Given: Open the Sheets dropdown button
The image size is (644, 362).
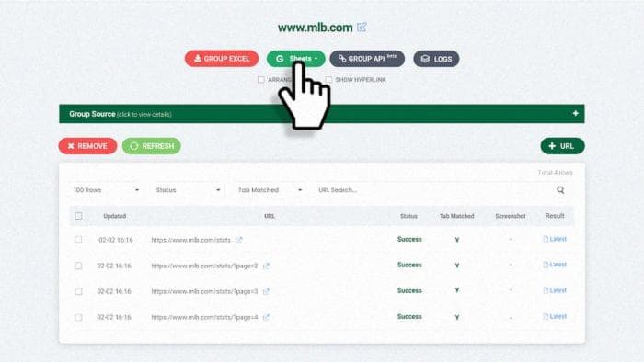Looking at the screenshot, I should point(295,59).
